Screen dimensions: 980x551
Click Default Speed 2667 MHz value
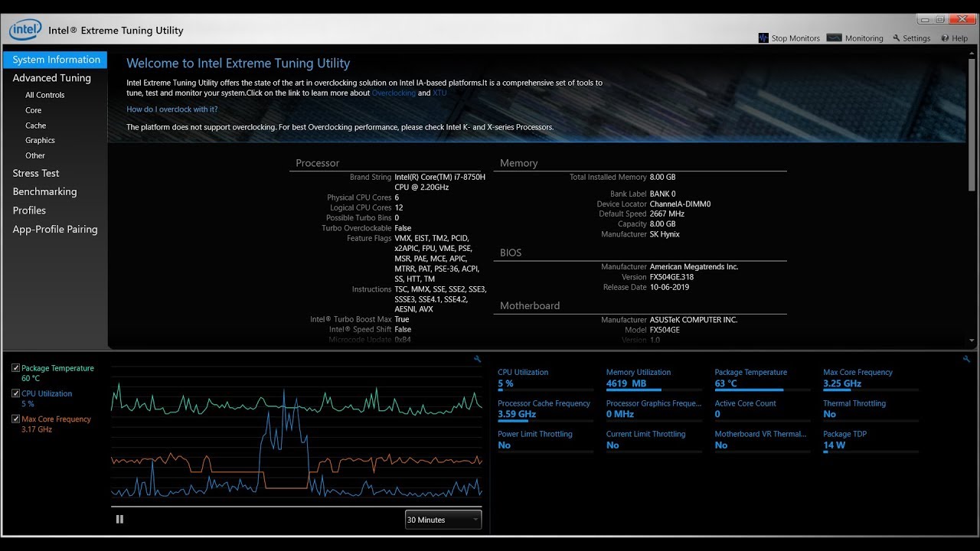click(x=667, y=214)
